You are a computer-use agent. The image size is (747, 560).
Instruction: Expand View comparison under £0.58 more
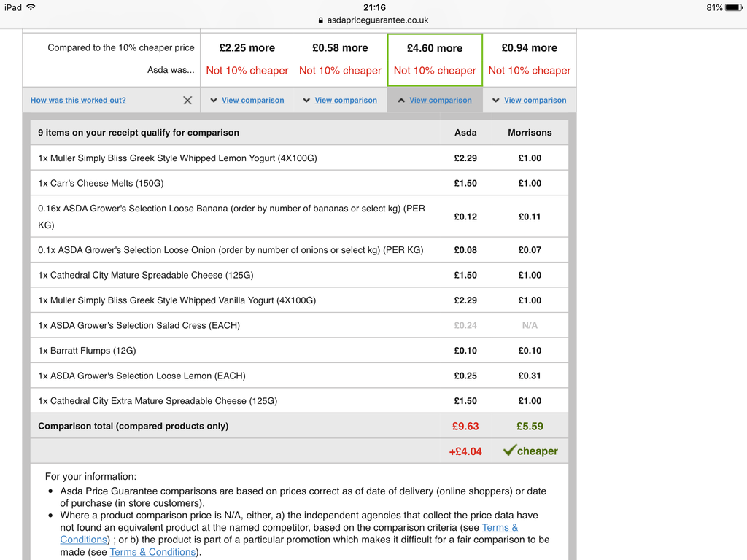click(345, 100)
